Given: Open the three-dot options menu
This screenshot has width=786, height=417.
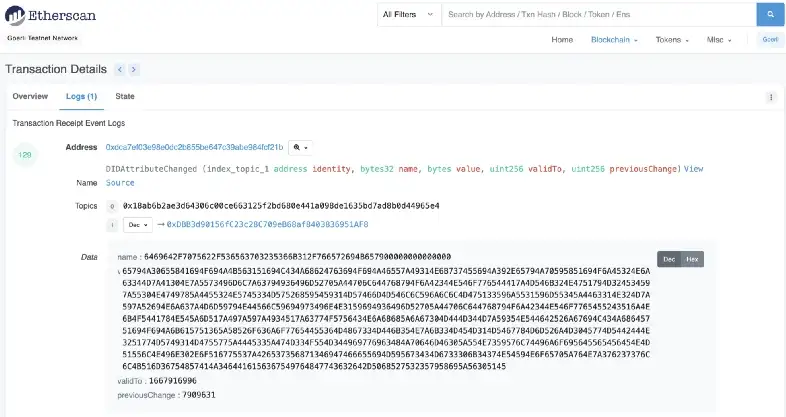Looking at the screenshot, I should pyautogui.click(x=770, y=97).
